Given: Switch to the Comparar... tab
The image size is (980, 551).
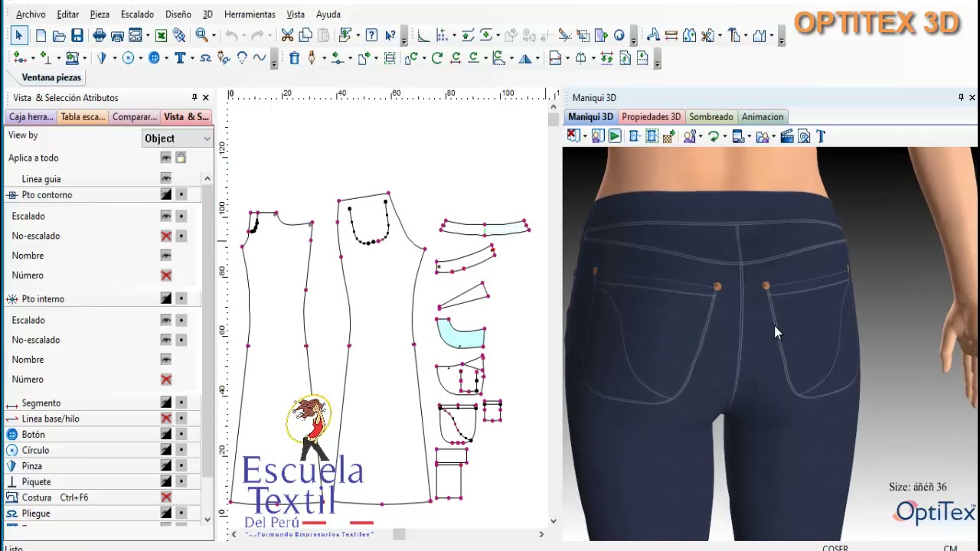Looking at the screenshot, I should [134, 117].
